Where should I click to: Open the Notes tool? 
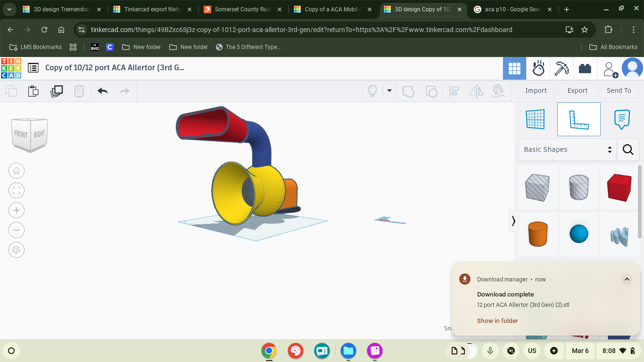622,119
